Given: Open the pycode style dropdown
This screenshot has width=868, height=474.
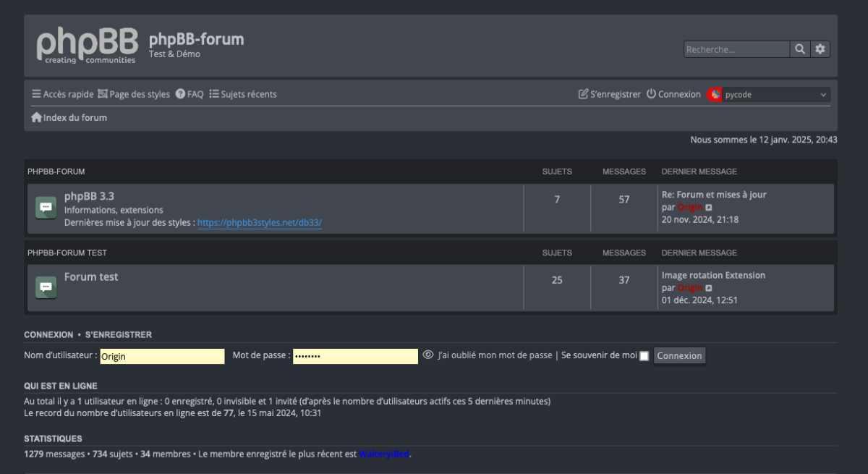Looking at the screenshot, I should (775, 95).
